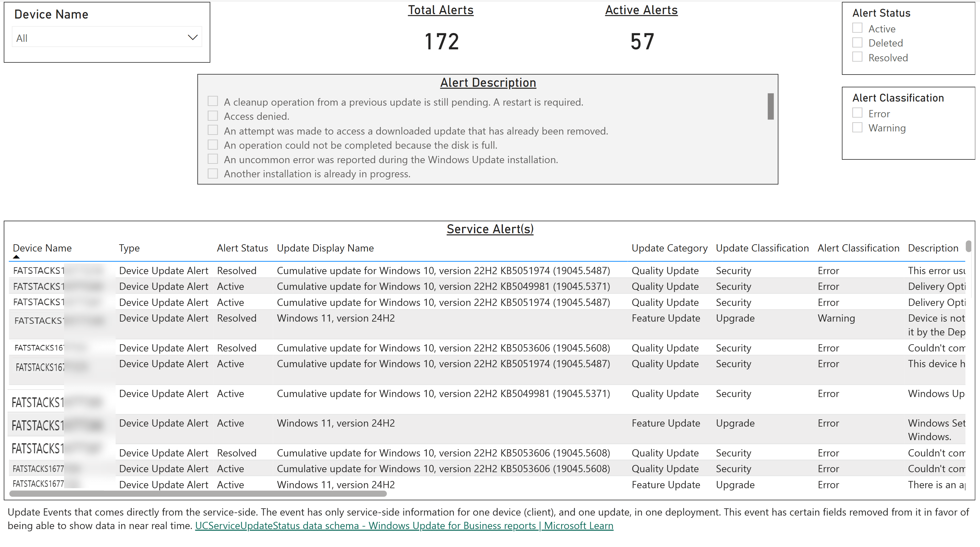Viewport: 980px width, 547px height.
Task: Sort by Update Display Name column header
Action: tap(325, 248)
